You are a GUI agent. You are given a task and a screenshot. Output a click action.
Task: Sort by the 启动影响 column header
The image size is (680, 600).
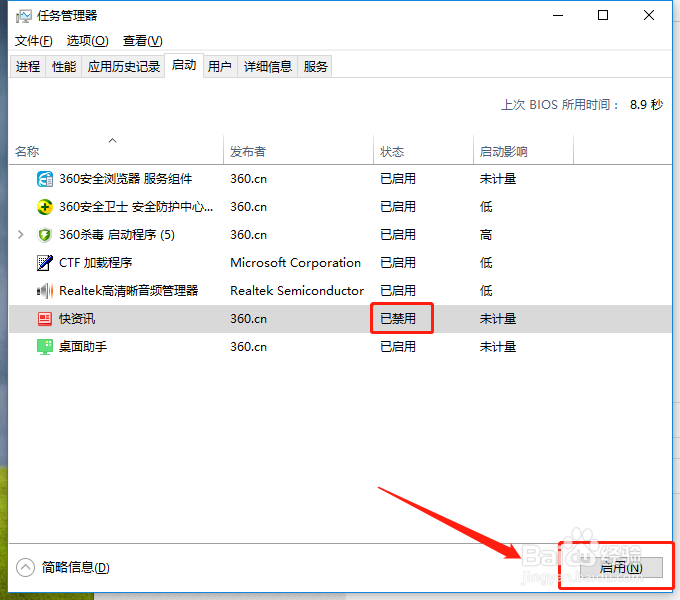click(523, 150)
